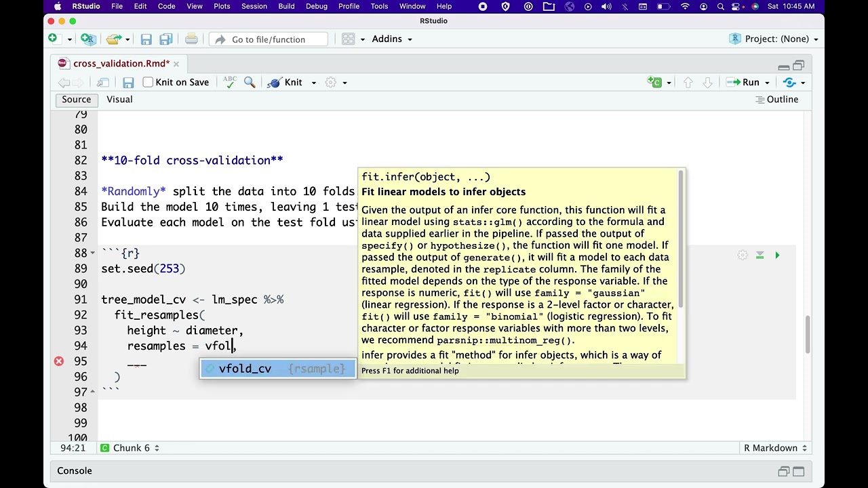
Task: Print the current file
Action: [191, 39]
